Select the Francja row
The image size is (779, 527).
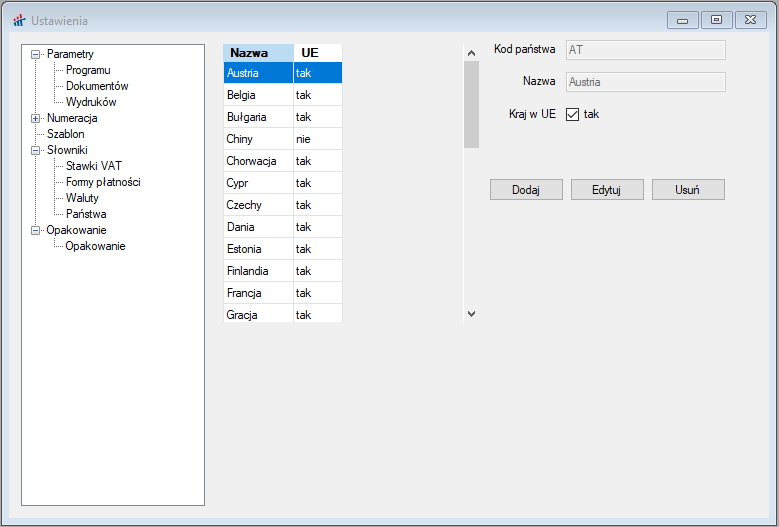283,293
